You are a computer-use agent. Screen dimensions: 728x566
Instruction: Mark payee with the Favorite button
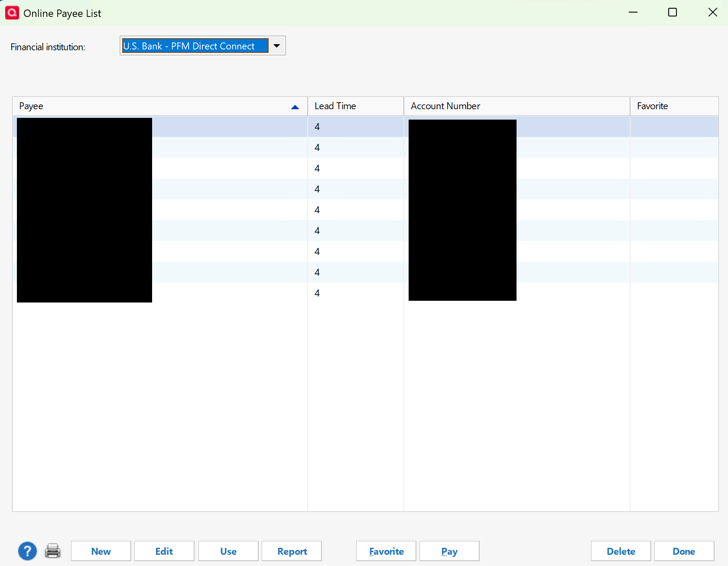[386, 551]
